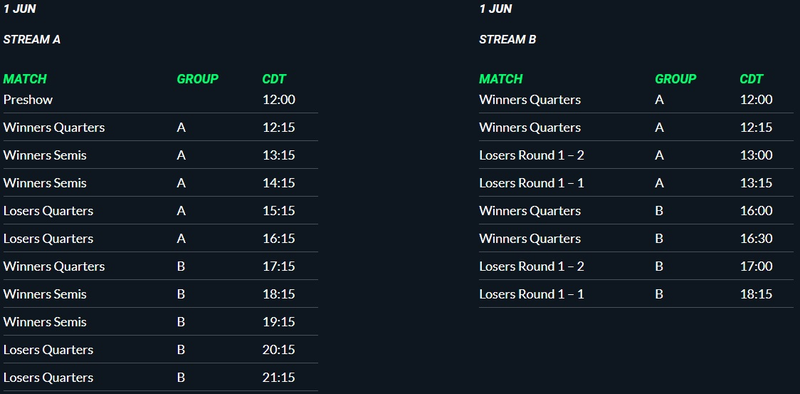This screenshot has width=800, height=394.
Task: Click the 1 JUN date above Stream B
Action: click(x=495, y=9)
